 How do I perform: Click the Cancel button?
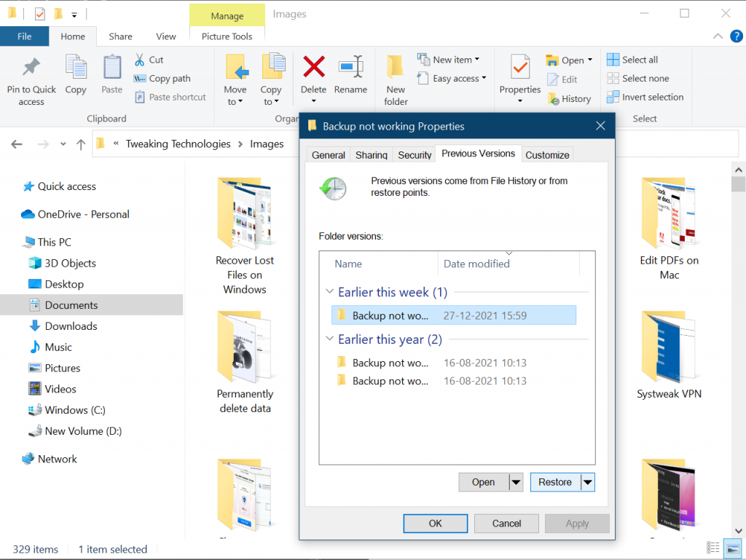point(506,523)
